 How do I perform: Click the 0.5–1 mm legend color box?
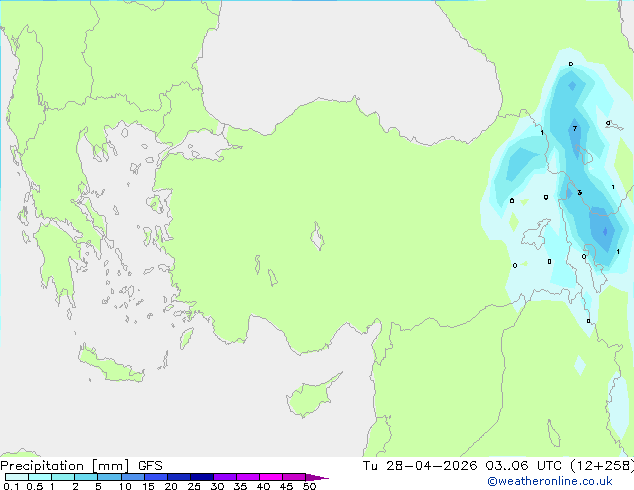[40, 477]
